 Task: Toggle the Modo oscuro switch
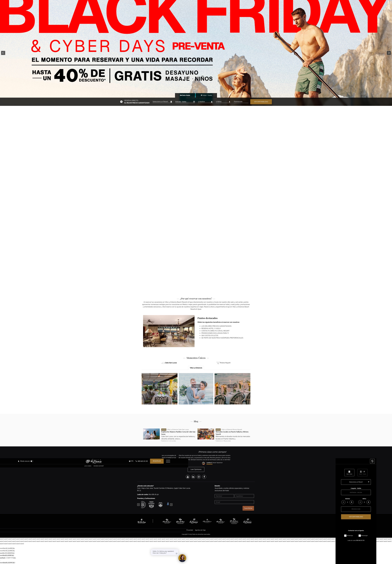pyautogui.click(x=32, y=461)
